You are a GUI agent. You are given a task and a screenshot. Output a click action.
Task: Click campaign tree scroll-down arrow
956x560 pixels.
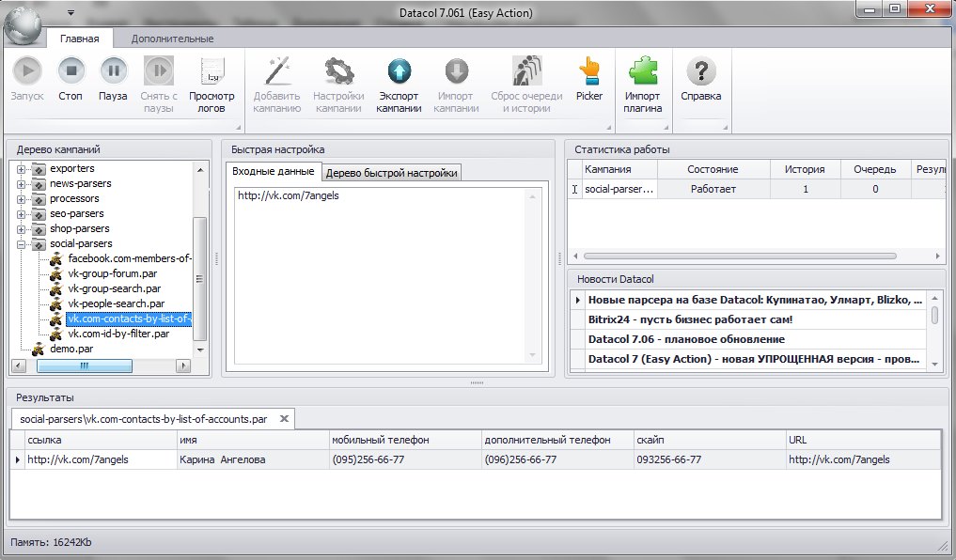[200, 350]
